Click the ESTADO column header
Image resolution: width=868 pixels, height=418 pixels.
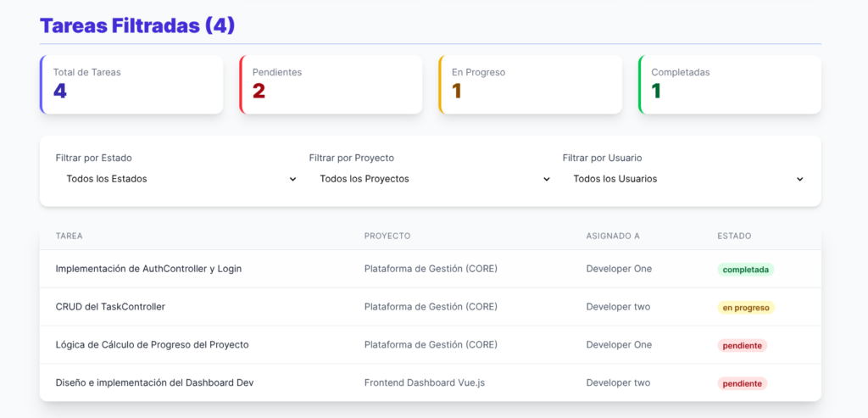pos(734,236)
